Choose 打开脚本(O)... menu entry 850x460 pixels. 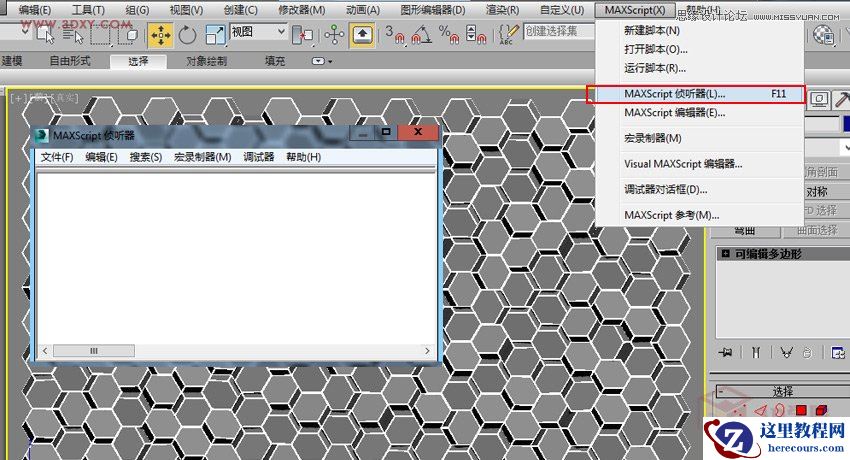pyautogui.click(x=699, y=49)
